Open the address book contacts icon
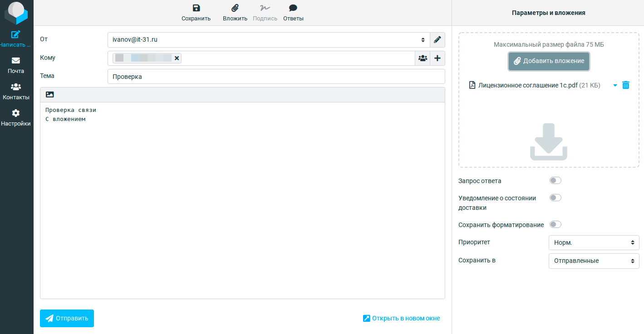 pyautogui.click(x=423, y=58)
